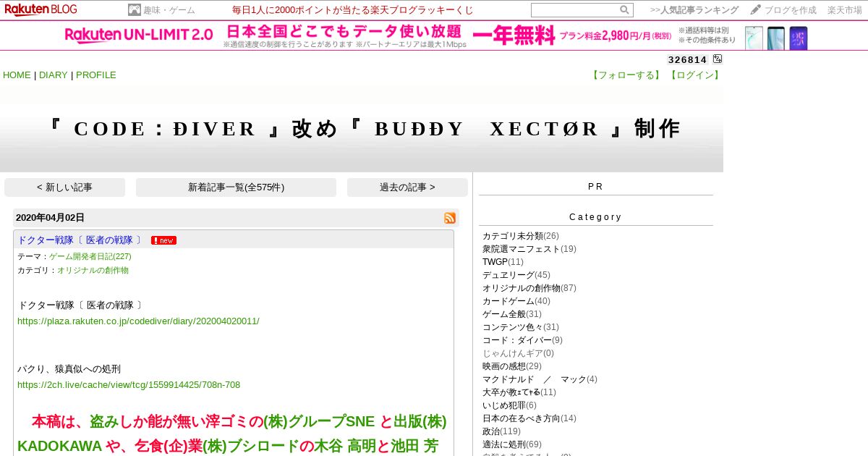Click the Rakuten UN-LIMIT 2.0 banner ad

coord(435,36)
